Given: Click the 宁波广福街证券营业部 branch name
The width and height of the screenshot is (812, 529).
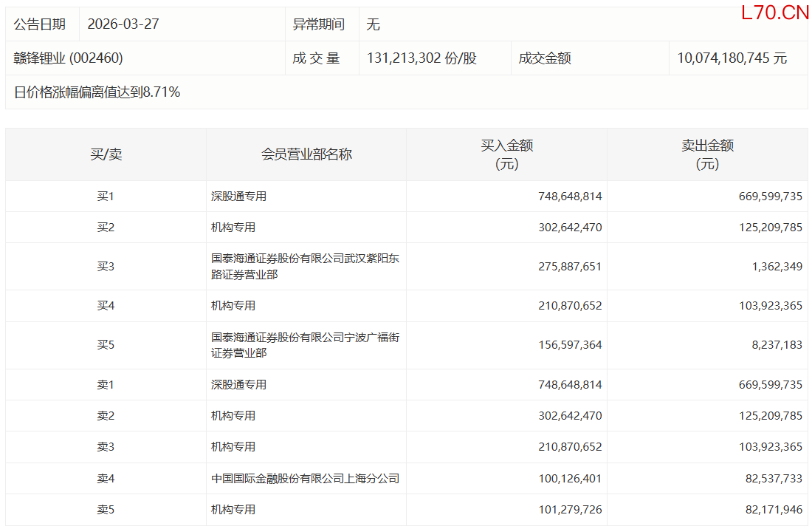Looking at the screenshot, I should [305, 345].
